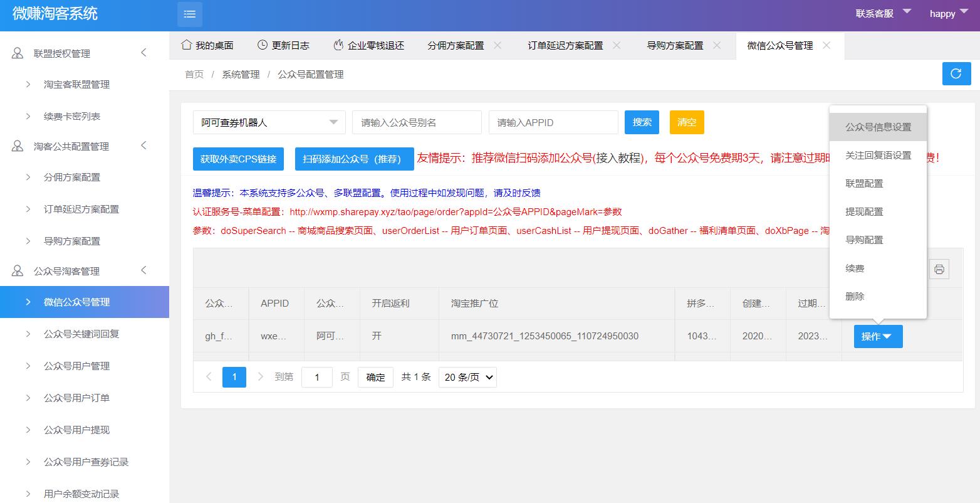Click the home icon on 我的桌面 tab
The height and width of the screenshot is (503, 980).
(186, 45)
